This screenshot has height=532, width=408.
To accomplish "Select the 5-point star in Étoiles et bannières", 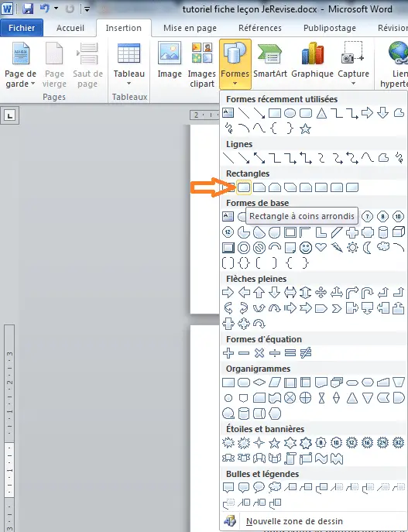I will (274, 443).
